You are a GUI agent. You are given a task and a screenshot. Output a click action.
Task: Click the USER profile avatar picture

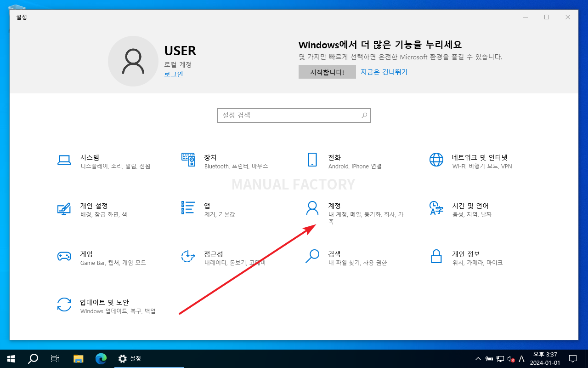[133, 61]
